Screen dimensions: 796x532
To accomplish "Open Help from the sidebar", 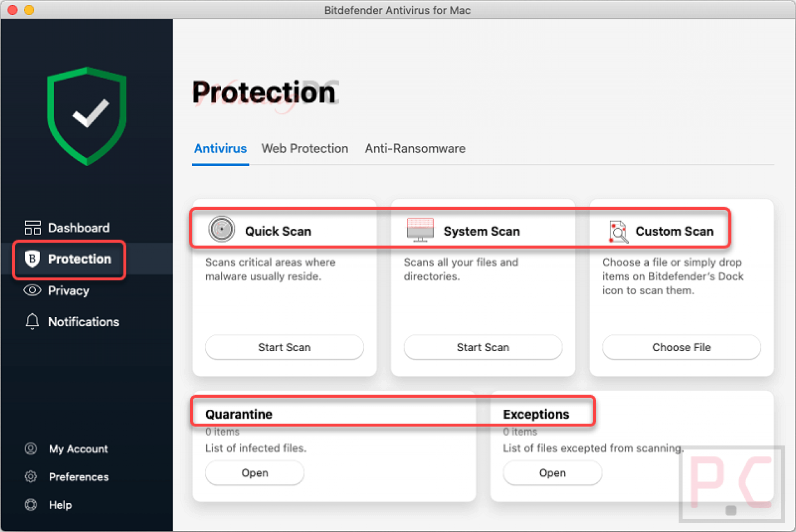I will click(60, 505).
